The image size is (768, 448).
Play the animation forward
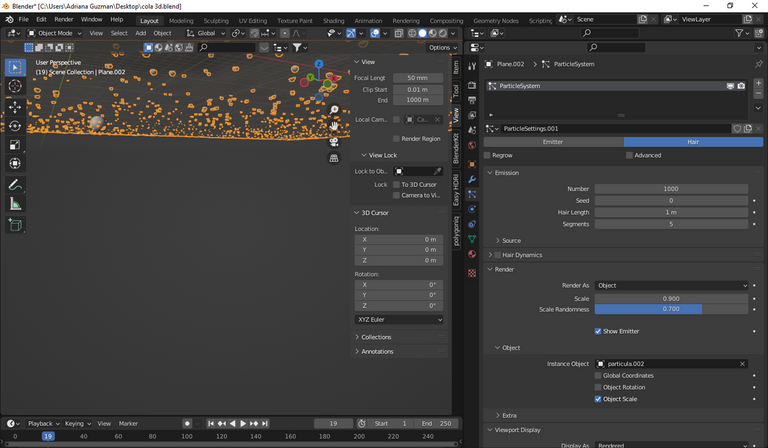pyautogui.click(x=243, y=424)
